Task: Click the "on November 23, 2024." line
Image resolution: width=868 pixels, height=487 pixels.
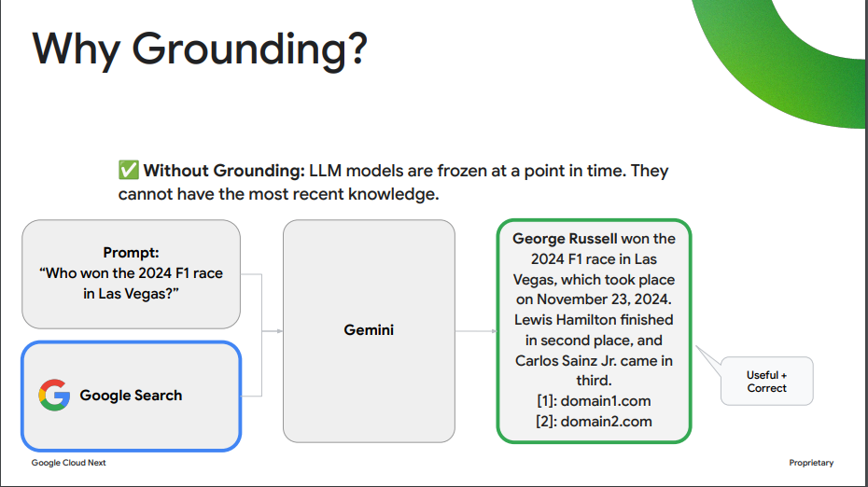Action: 594,299
